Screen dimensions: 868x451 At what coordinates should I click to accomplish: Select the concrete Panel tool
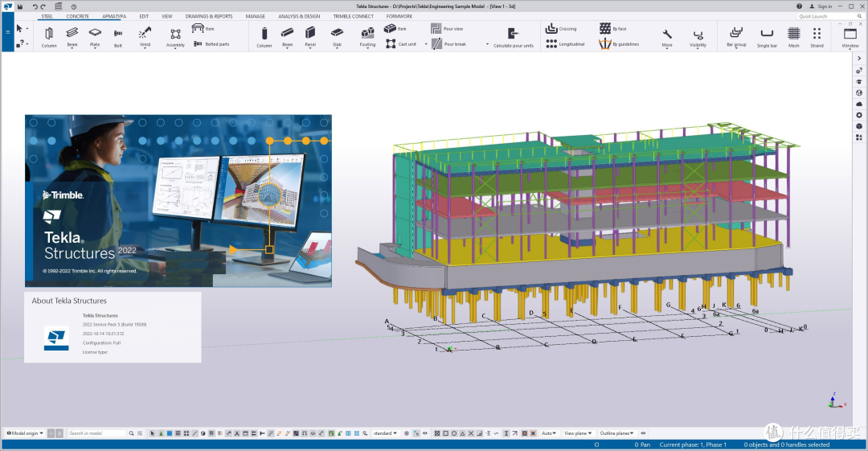[x=310, y=36]
